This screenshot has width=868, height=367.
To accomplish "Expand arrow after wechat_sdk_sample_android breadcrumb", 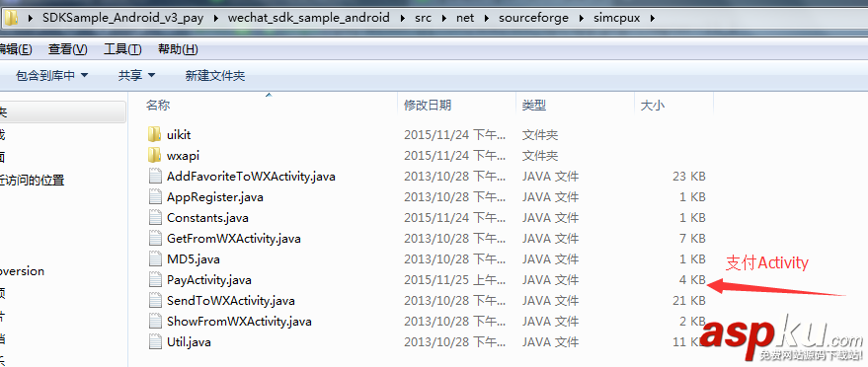I will tap(403, 18).
